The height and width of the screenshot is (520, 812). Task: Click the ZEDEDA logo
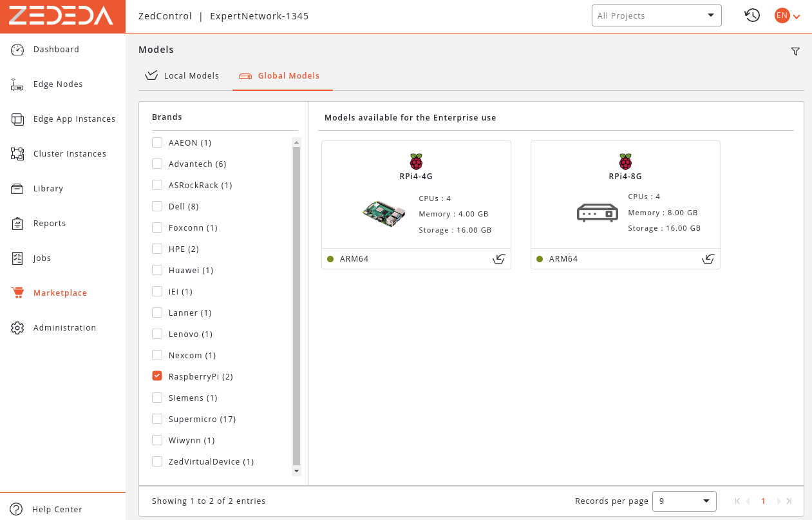tap(61, 16)
